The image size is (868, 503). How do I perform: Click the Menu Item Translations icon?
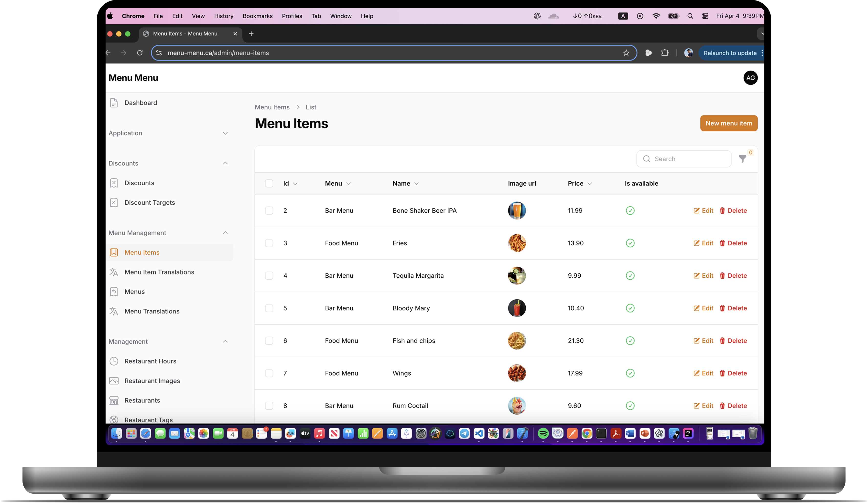(x=114, y=272)
